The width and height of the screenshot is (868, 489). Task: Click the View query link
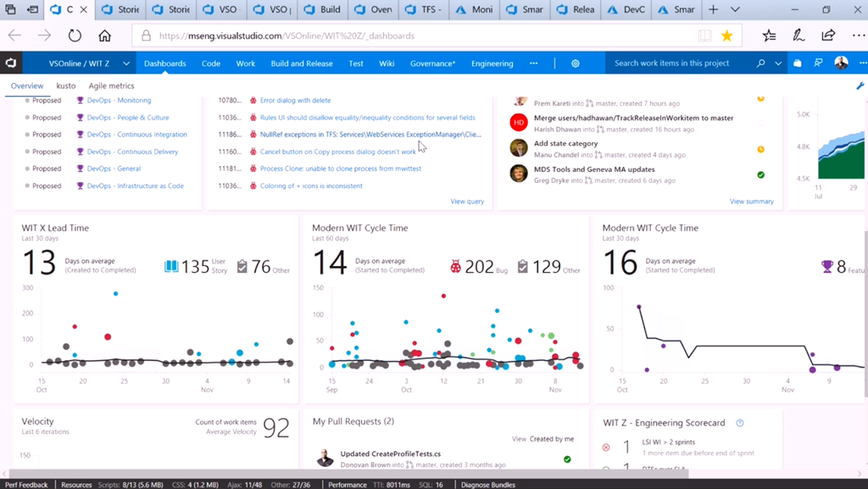point(467,202)
